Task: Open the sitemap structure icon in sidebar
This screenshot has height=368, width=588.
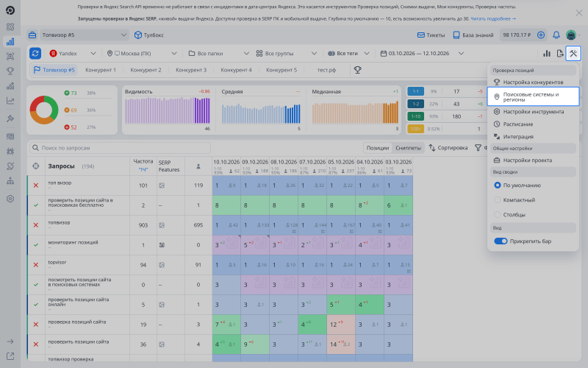Action: [x=10, y=181]
